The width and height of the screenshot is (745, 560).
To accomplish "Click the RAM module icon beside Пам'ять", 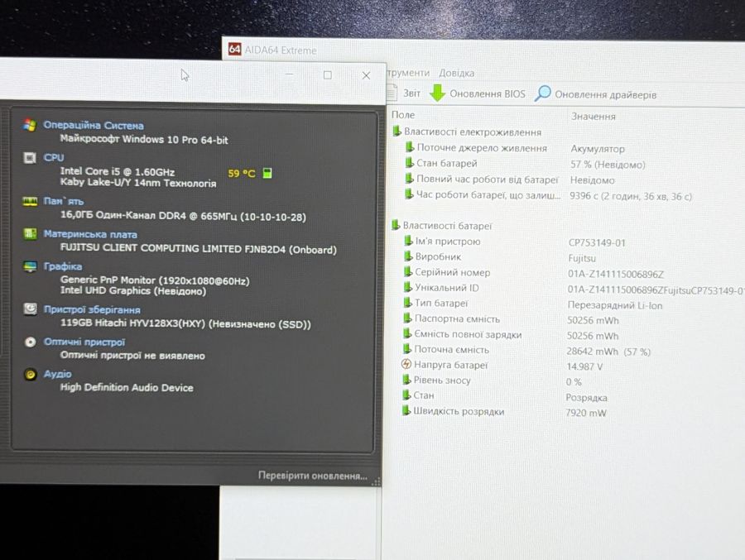I will (x=30, y=202).
